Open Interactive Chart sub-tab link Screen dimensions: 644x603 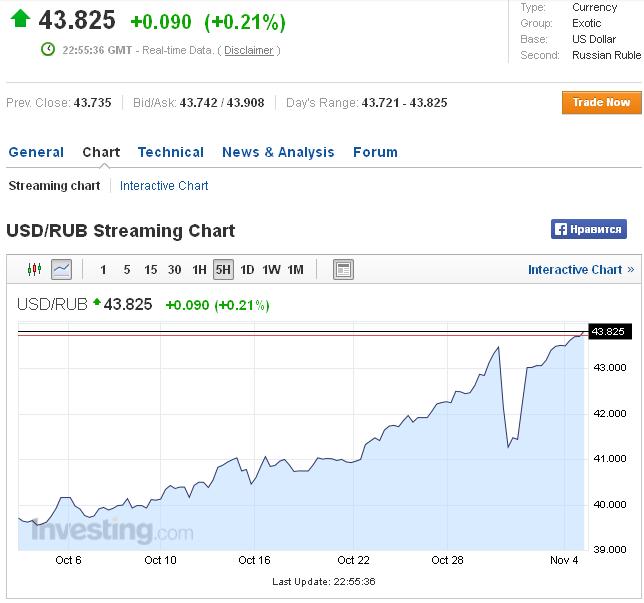pyautogui.click(x=164, y=186)
